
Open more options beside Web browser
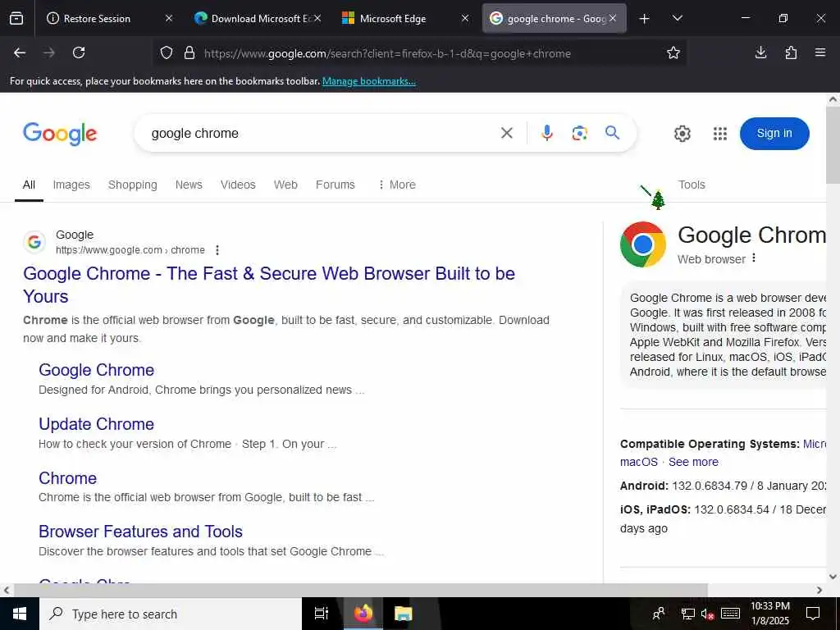(x=754, y=258)
